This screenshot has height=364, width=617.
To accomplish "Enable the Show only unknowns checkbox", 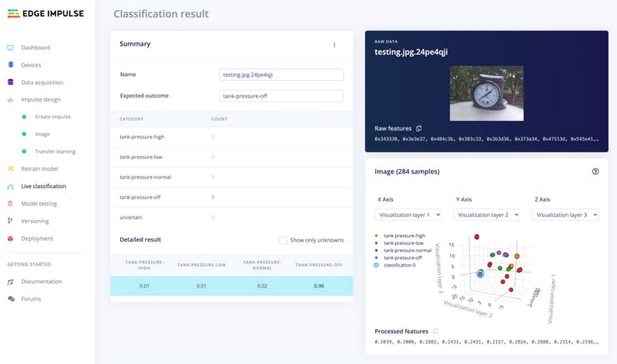I will (x=283, y=240).
